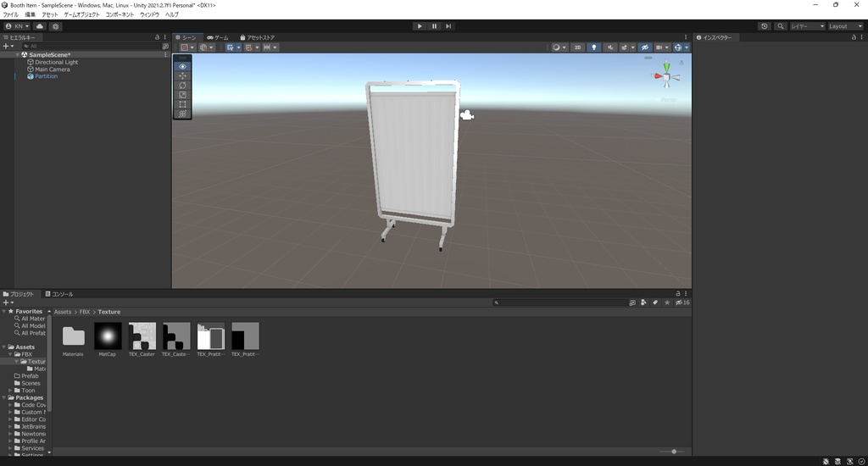Open scene camera settings
868x466 pixels.
click(x=662, y=47)
